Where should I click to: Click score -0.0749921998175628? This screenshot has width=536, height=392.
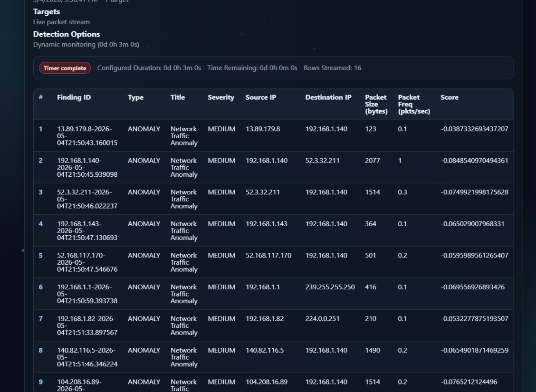[475, 192]
